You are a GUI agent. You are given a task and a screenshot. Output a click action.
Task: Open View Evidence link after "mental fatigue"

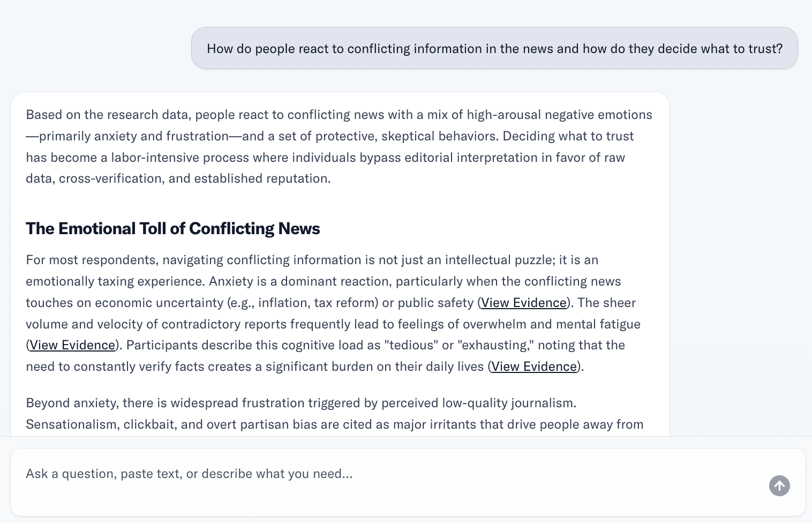(x=72, y=345)
